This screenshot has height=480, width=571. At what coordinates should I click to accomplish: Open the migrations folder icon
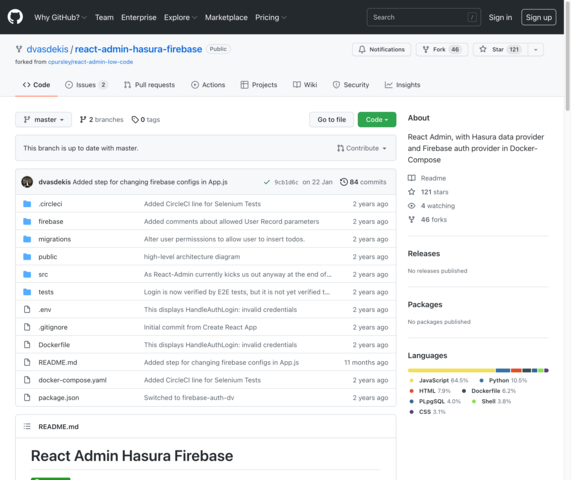[27, 239]
